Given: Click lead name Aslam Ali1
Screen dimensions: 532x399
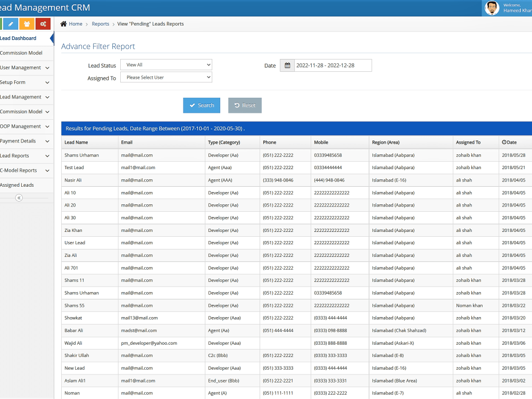Looking at the screenshot, I should coord(75,381).
